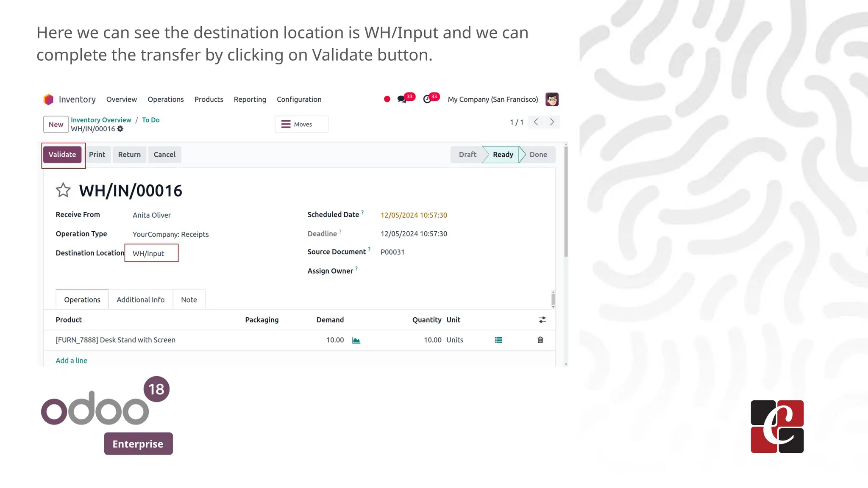This screenshot has height=488, width=868.
Task: Click the gear icon beside WH/IN/00016
Action: coord(120,129)
